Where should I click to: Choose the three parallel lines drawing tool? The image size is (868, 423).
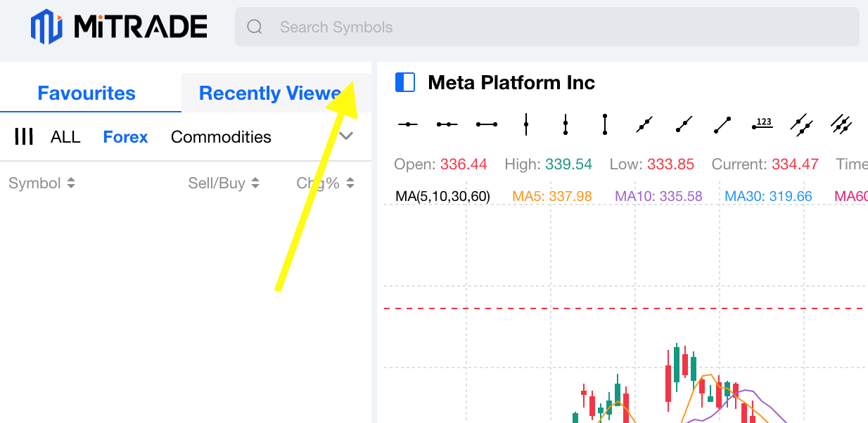click(x=841, y=124)
